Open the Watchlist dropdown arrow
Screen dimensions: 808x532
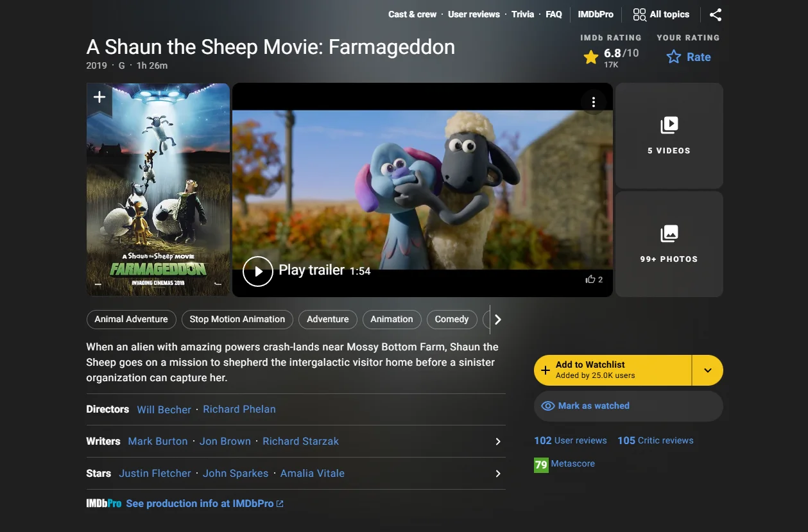[x=707, y=370]
